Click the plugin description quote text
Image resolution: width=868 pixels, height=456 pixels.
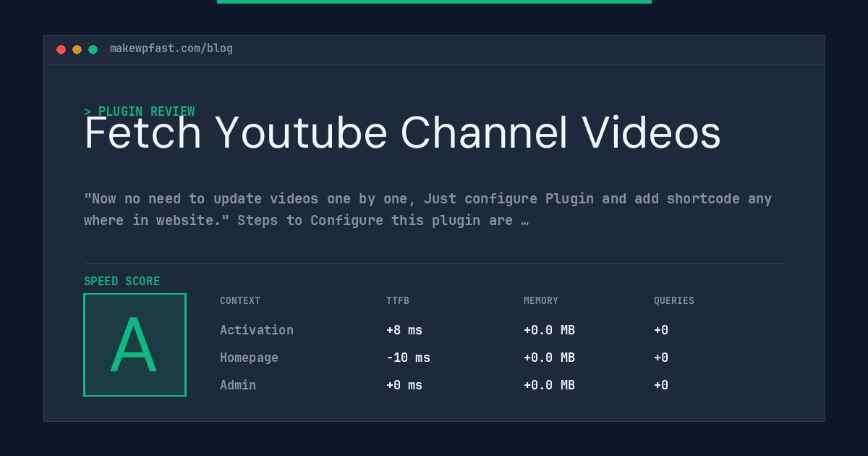[427, 209]
